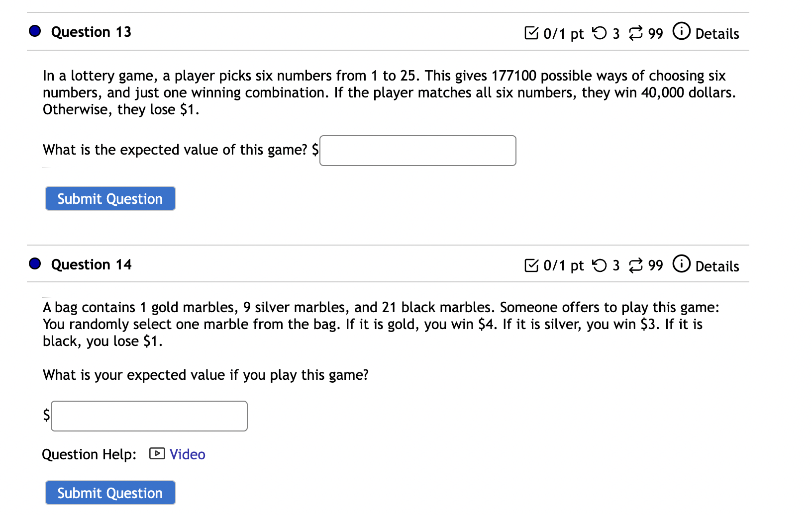Open the info Details icon for Question 13

(681, 31)
